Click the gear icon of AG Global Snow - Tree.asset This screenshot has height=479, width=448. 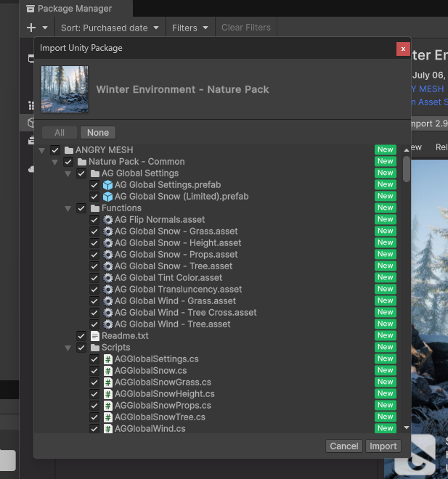coord(107,266)
